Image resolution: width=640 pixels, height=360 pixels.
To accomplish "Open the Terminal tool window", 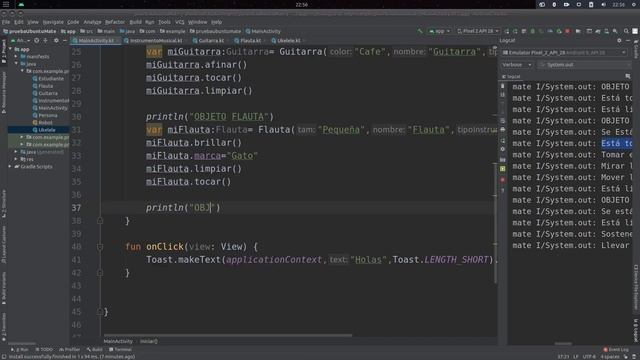I will click(120, 349).
